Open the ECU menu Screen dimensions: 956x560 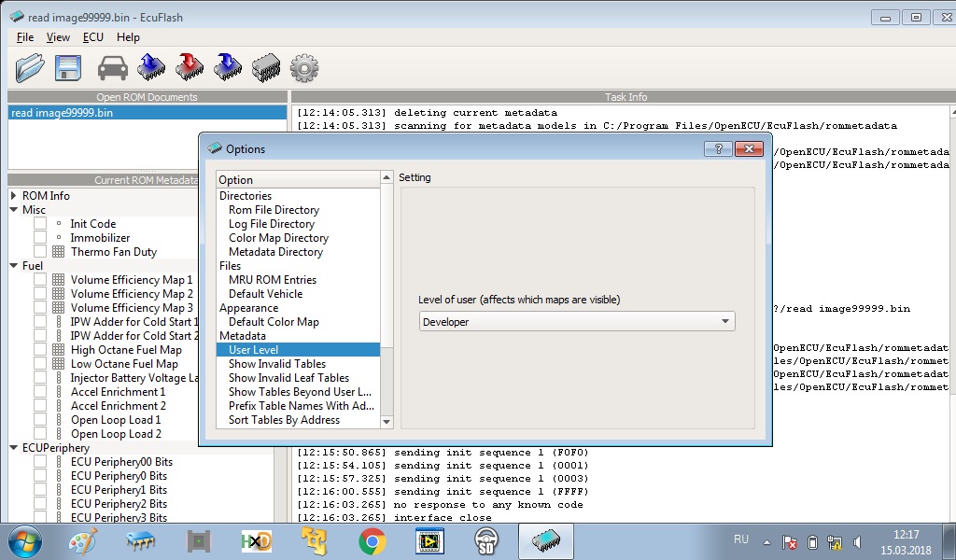point(92,37)
